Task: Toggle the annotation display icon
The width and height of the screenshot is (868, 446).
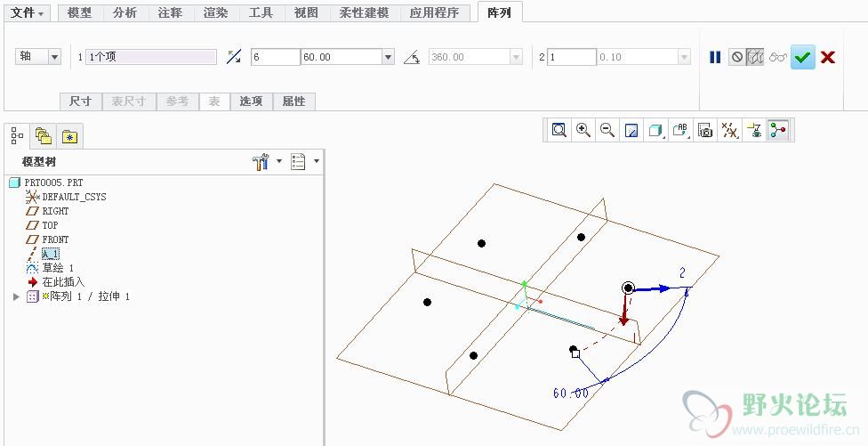Action: tap(754, 130)
